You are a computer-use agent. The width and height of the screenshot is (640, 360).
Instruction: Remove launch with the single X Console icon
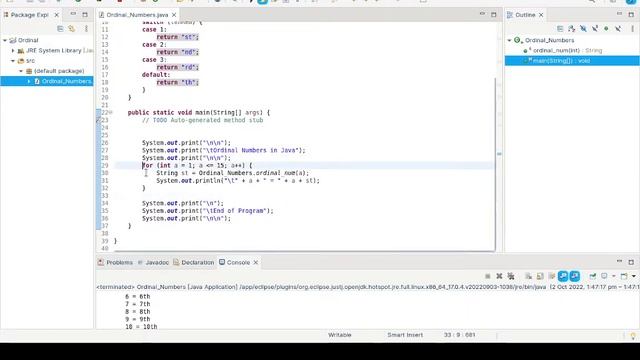point(499,276)
